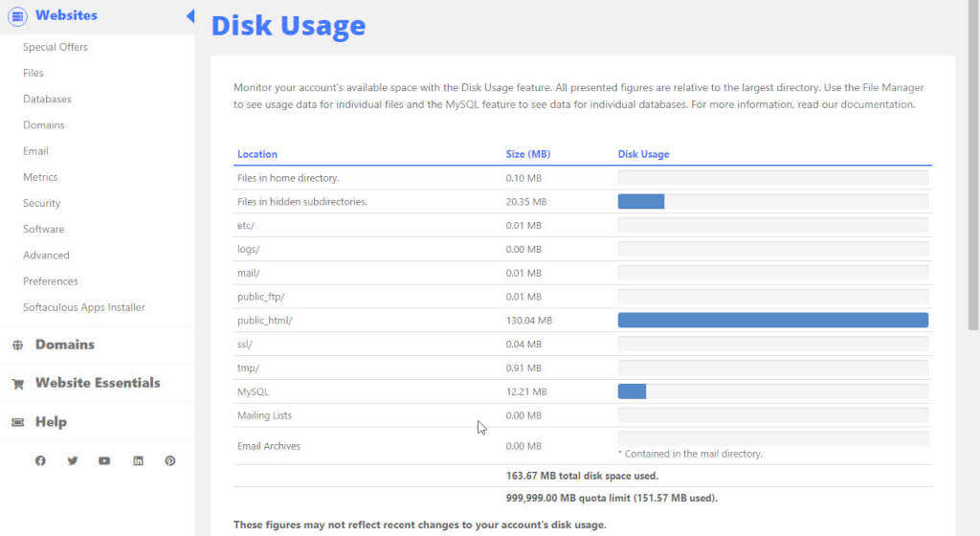Click the Websites menu icon
The image size is (980, 536).
17,16
